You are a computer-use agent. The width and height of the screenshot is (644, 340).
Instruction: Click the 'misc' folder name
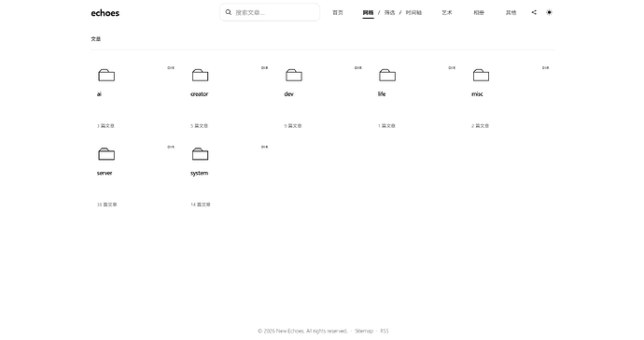coord(477,94)
